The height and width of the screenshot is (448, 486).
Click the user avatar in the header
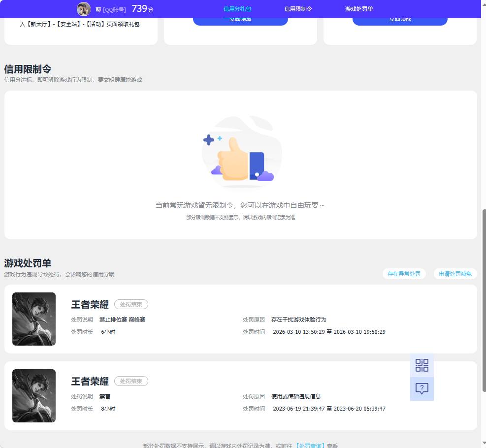pyautogui.click(x=84, y=9)
